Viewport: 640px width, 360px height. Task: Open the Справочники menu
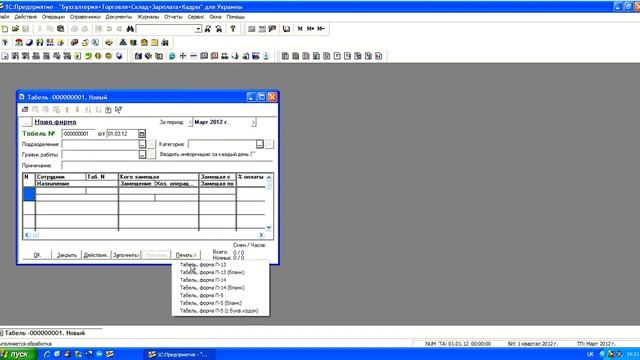pos(85,17)
